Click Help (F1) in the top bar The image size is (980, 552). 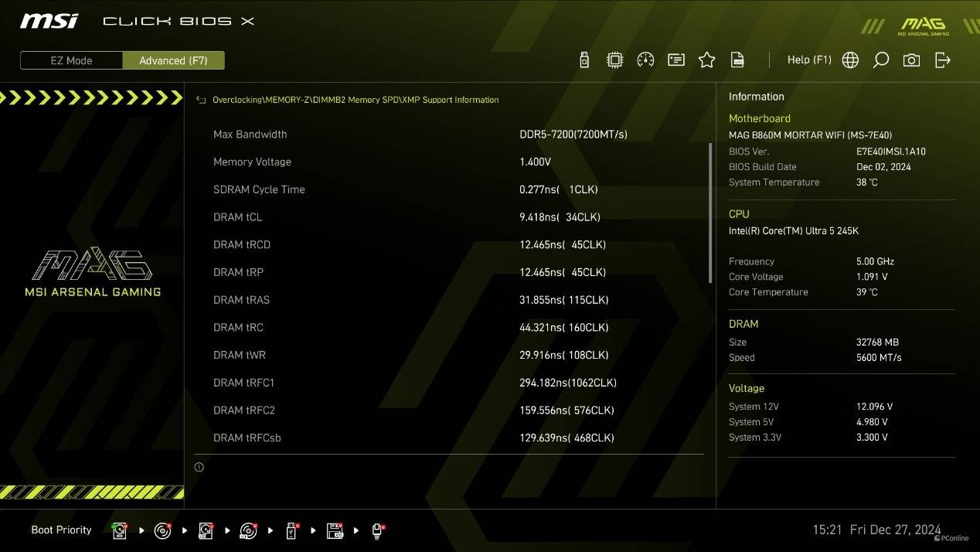[x=808, y=60]
